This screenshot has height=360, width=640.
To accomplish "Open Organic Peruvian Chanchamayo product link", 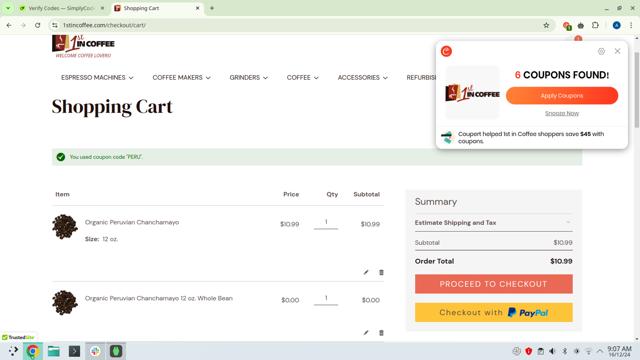I will 132,222.
